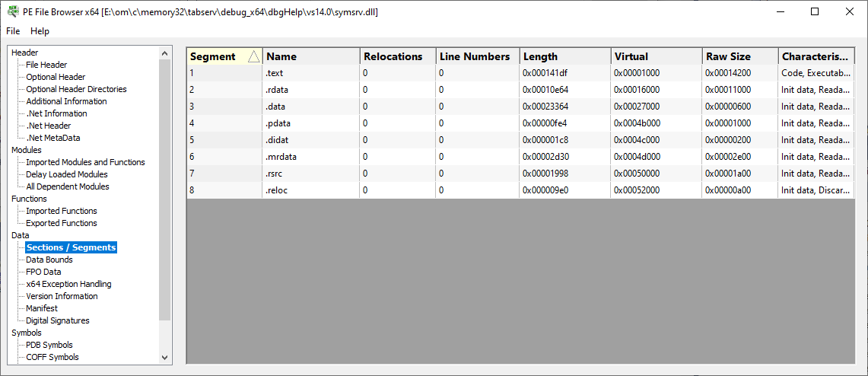This screenshot has height=376, width=868.
Task: Click tree scrollbar up arrow
Action: point(165,53)
